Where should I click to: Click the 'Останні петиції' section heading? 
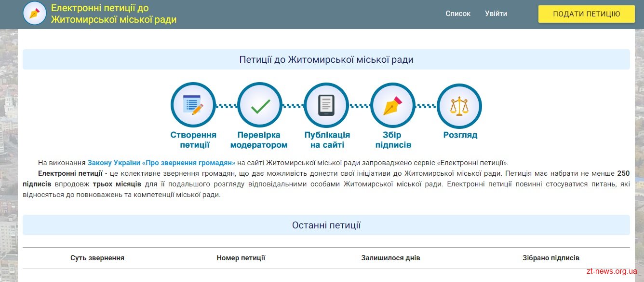(x=326, y=225)
